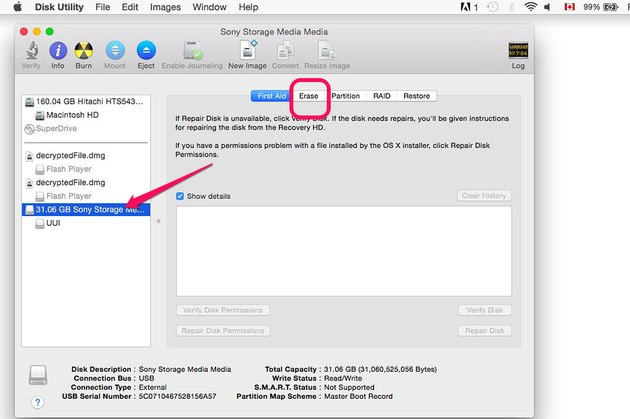Switch to the Partition tab

pos(345,96)
